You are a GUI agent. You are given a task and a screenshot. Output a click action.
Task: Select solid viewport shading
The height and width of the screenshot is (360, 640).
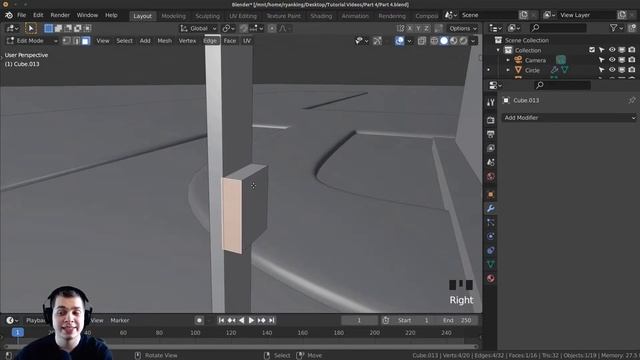[x=444, y=41]
